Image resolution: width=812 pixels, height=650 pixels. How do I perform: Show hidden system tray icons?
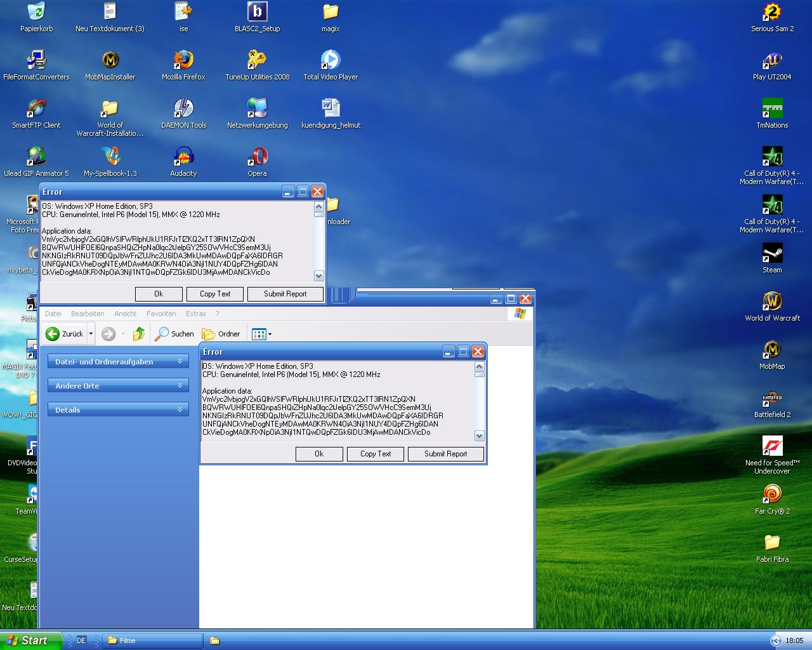775,640
